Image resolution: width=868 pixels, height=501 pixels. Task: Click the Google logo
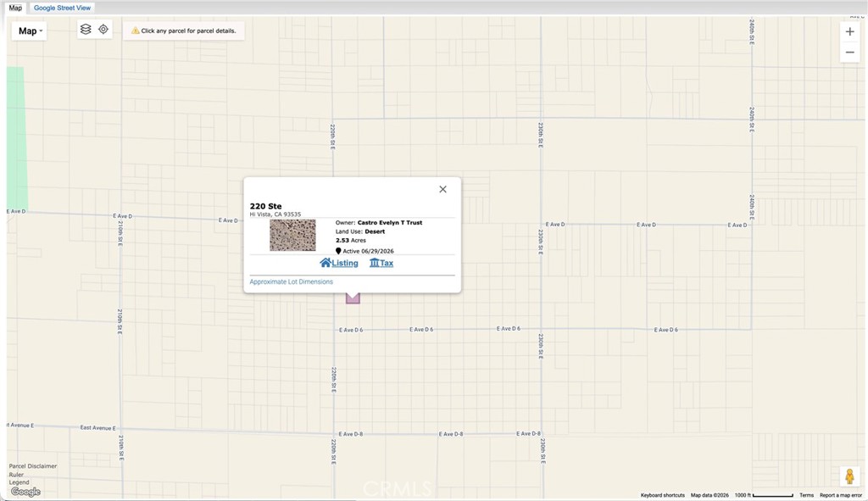pos(25,492)
